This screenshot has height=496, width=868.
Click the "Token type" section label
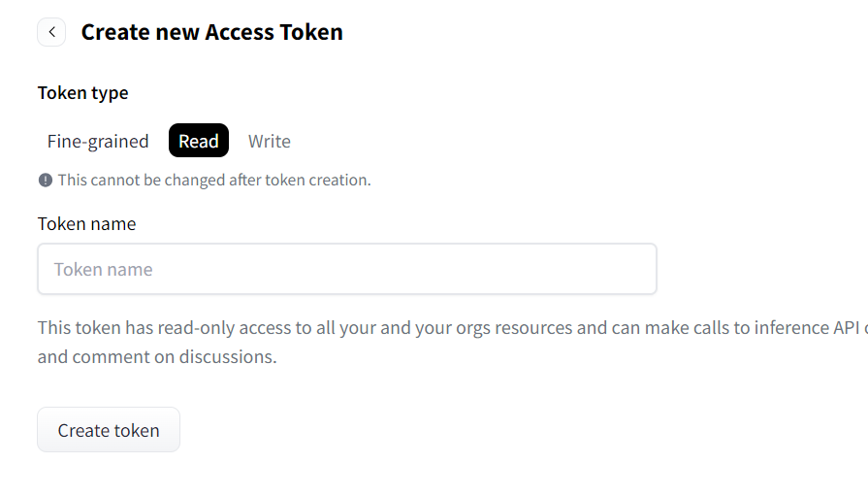coord(82,92)
